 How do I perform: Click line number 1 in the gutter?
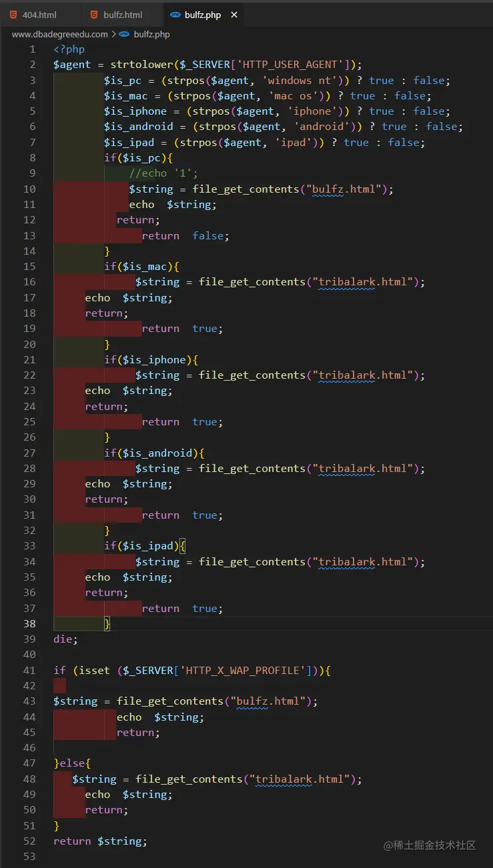[x=33, y=49]
